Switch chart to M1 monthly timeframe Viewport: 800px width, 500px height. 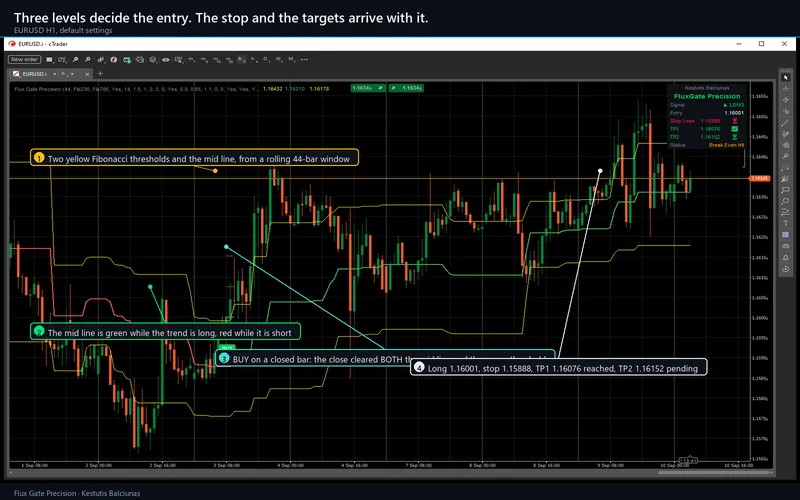coord(291,60)
